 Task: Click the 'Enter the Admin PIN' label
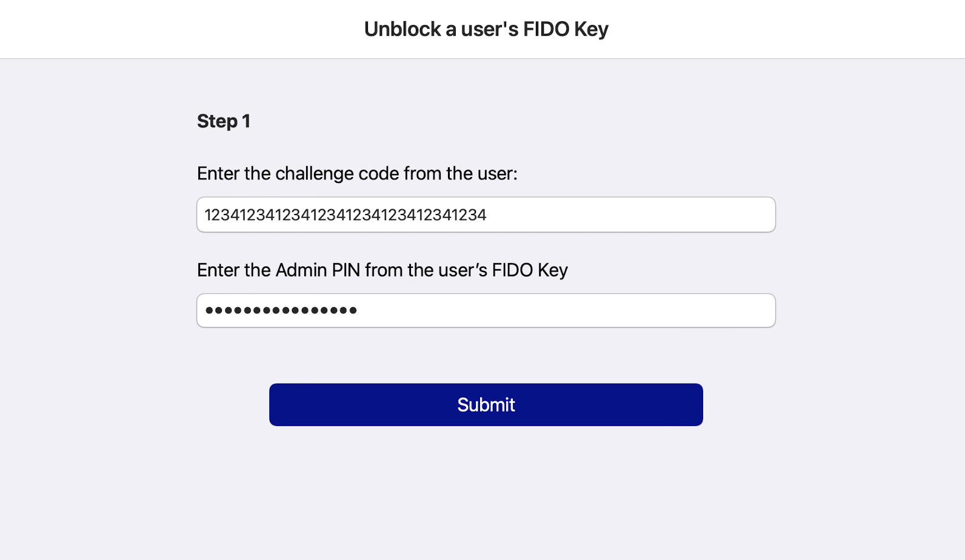pyautogui.click(x=382, y=270)
